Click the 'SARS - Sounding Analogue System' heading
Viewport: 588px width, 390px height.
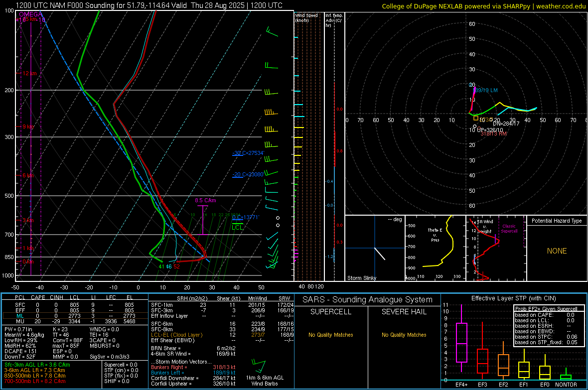(x=368, y=300)
